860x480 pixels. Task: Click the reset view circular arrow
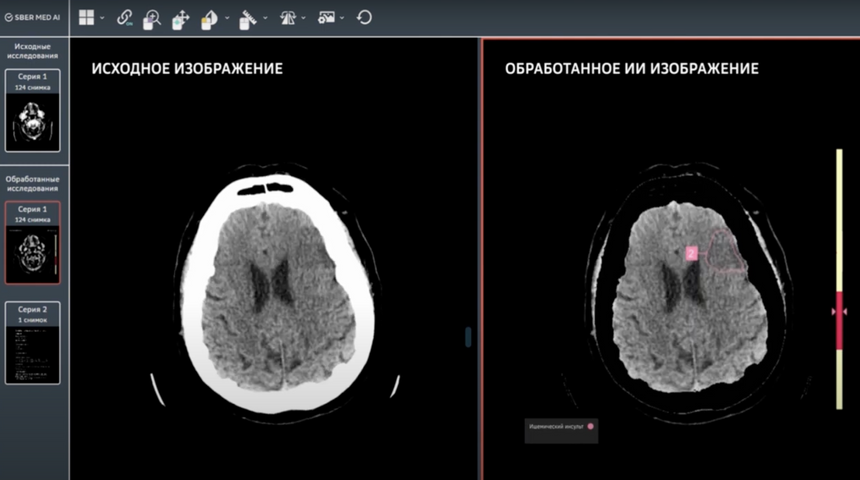coord(364,17)
